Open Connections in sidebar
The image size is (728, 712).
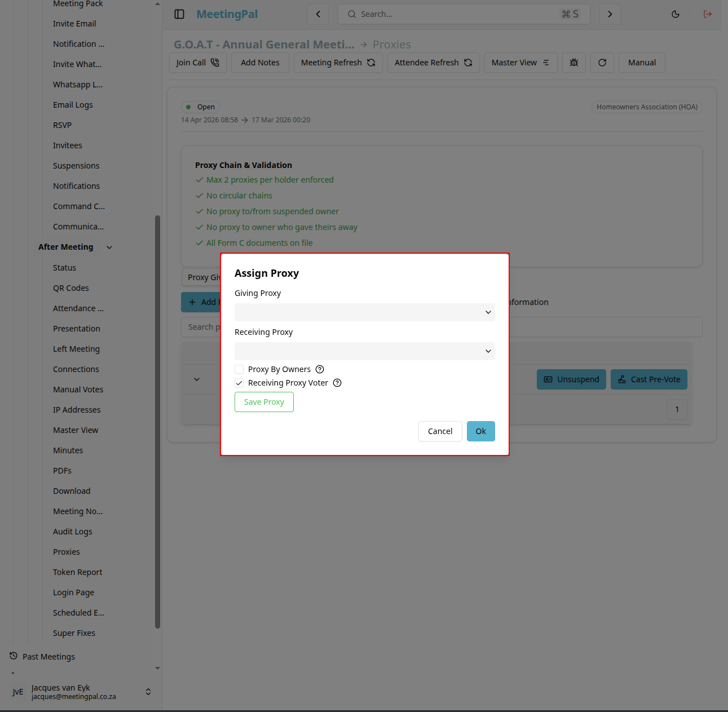[76, 369]
